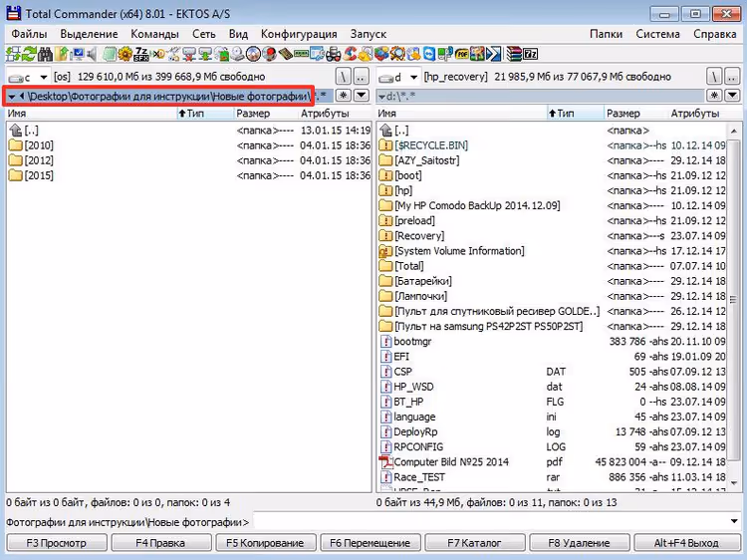Open the PDF icon of Computer Bild file
The image size is (747, 560).
(x=385, y=461)
